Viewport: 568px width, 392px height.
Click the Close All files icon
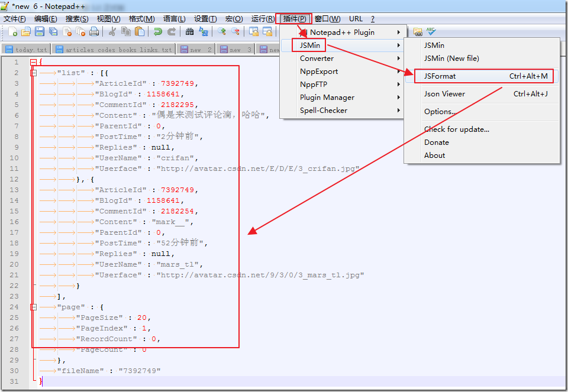(x=80, y=32)
